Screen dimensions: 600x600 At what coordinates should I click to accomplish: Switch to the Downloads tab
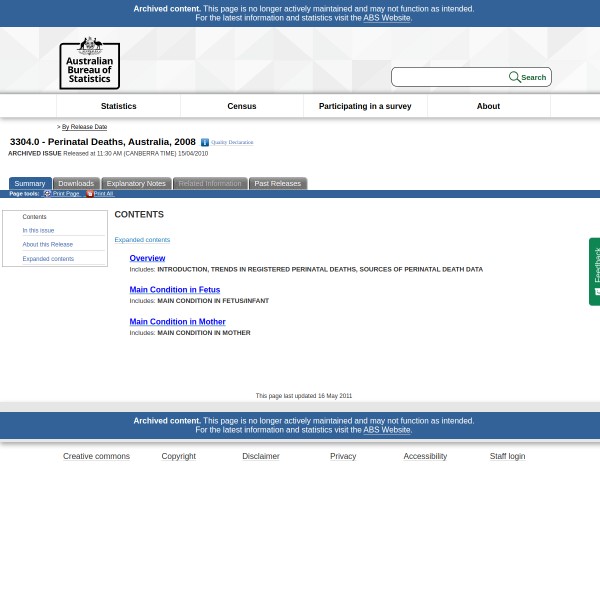76,184
